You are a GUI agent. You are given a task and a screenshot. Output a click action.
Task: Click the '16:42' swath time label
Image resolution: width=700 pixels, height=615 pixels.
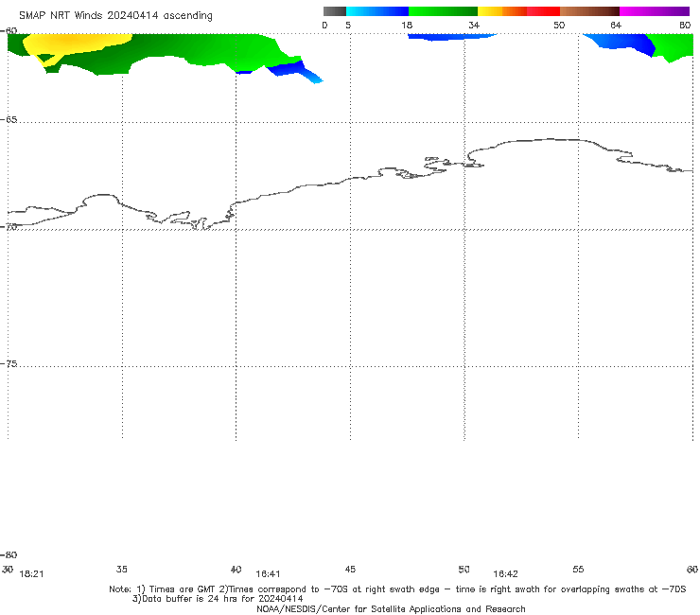pos(505,574)
